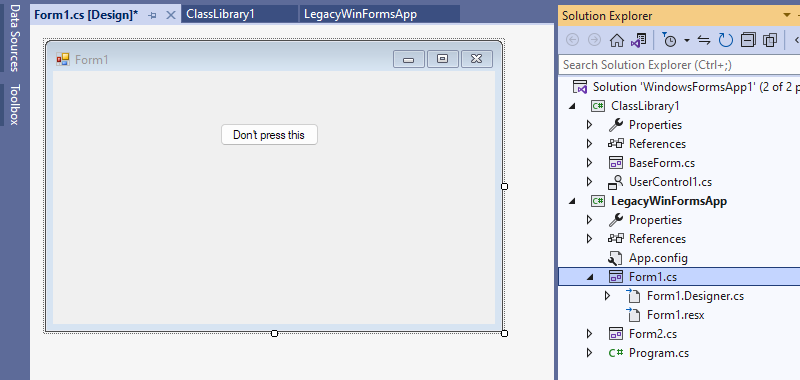Viewport: 800px width, 380px height.
Task: Refresh the Solution Explorer tree
Action: pos(726,40)
